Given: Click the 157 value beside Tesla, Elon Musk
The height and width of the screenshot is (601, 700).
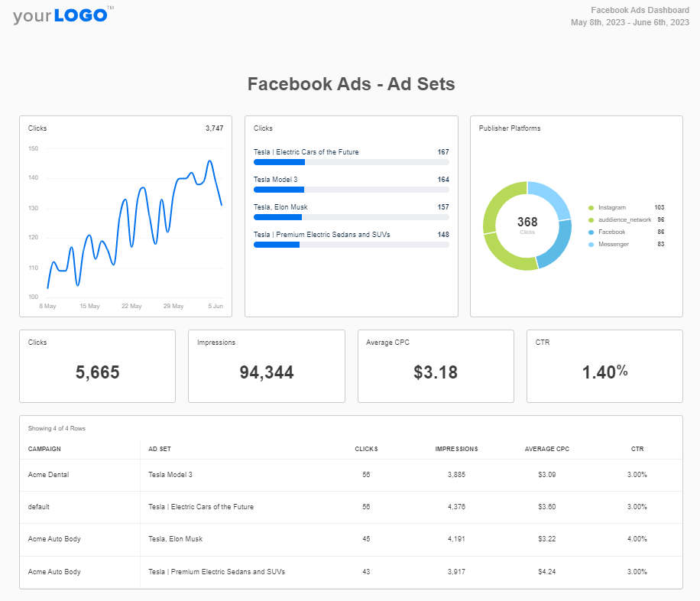Looking at the screenshot, I should click(443, 207).
